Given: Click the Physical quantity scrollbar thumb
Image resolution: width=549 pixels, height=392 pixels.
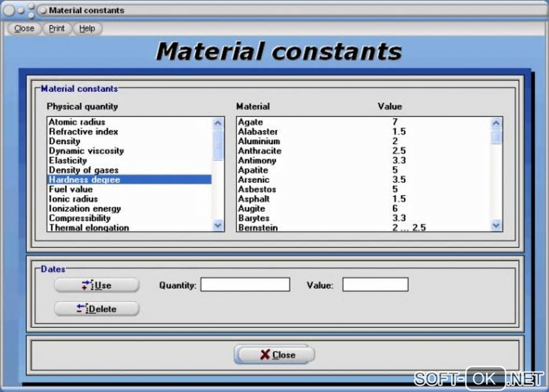Looking at the screenshot, I should tap(218, 145).
